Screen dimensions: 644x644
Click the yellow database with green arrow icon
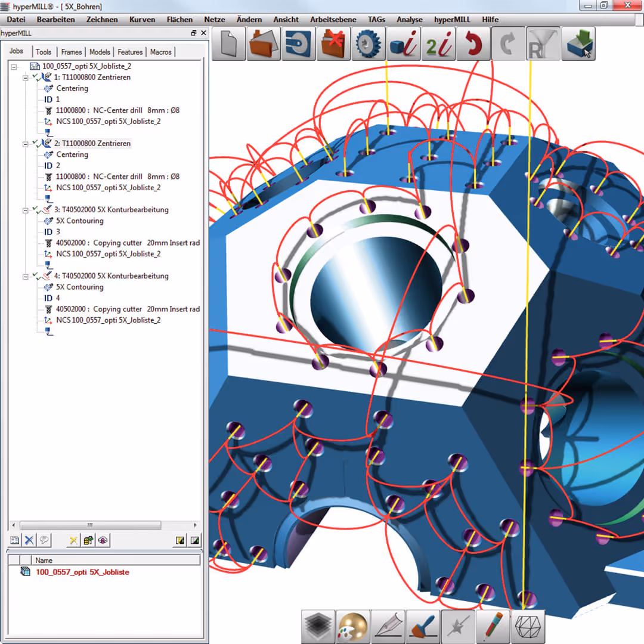coord(88,540)
